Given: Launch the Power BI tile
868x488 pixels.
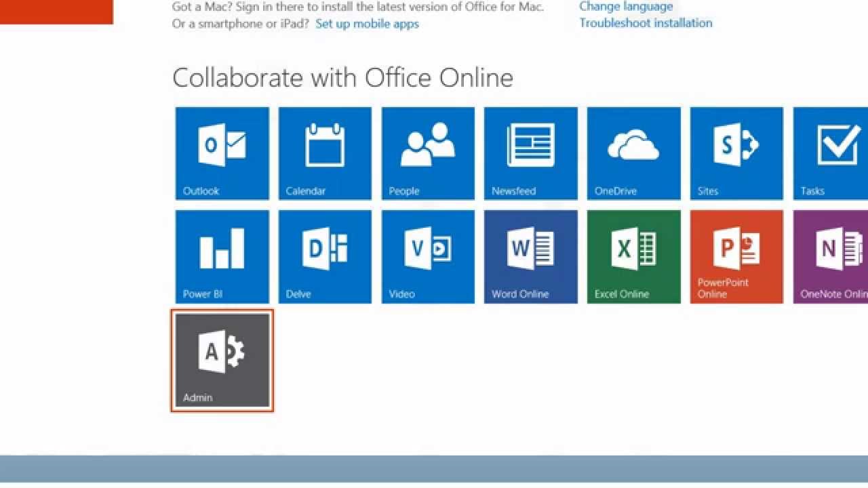Looking at the screenshot, I should pos(222,257).
